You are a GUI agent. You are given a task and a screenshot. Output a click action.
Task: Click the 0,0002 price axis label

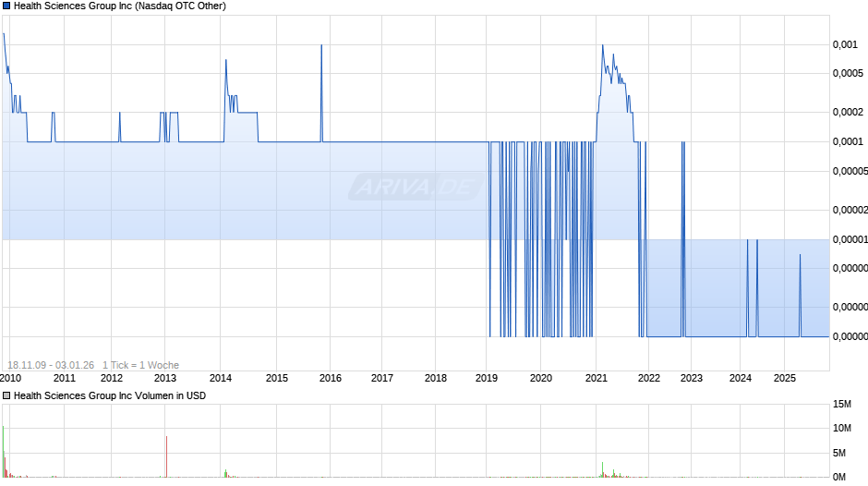(848, 112)
